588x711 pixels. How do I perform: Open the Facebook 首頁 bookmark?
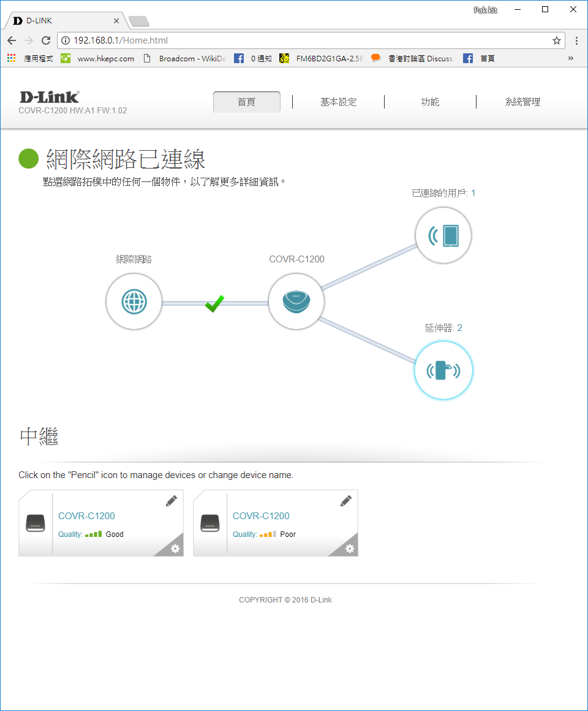tap(479, 58)
